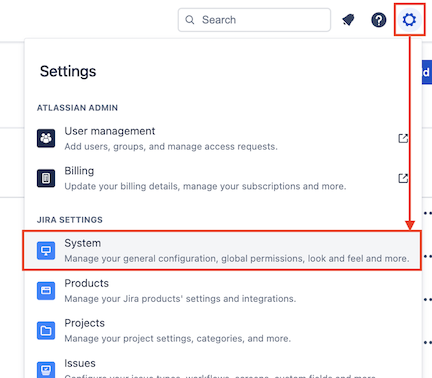The width and height of the screenshot is (432, 378).
Task: Click 'Add users, groups, and manage access requests.' text
Action: tap(171, 147)
